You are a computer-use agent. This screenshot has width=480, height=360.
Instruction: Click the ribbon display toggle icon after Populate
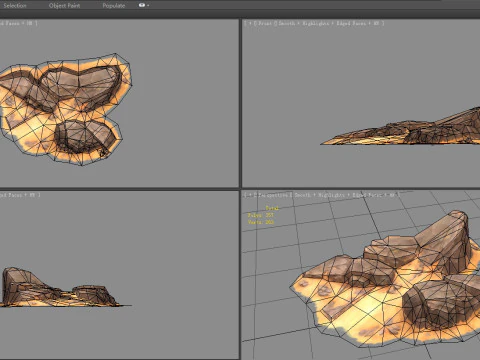(143, 5)
